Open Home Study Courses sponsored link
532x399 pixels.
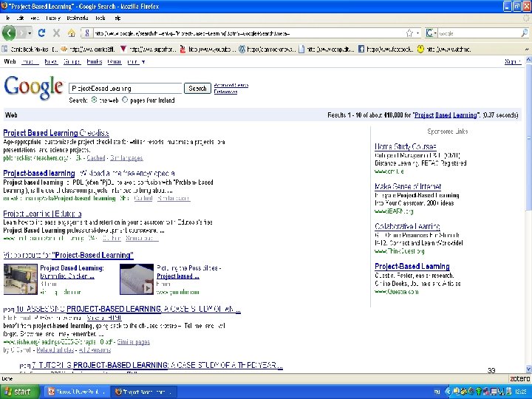coord(406,146)
